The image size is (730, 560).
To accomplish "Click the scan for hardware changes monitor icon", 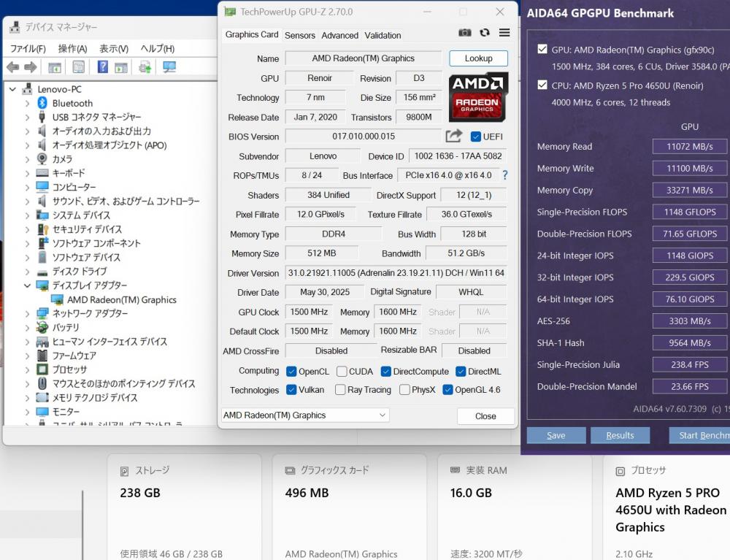I will [169, 67].
